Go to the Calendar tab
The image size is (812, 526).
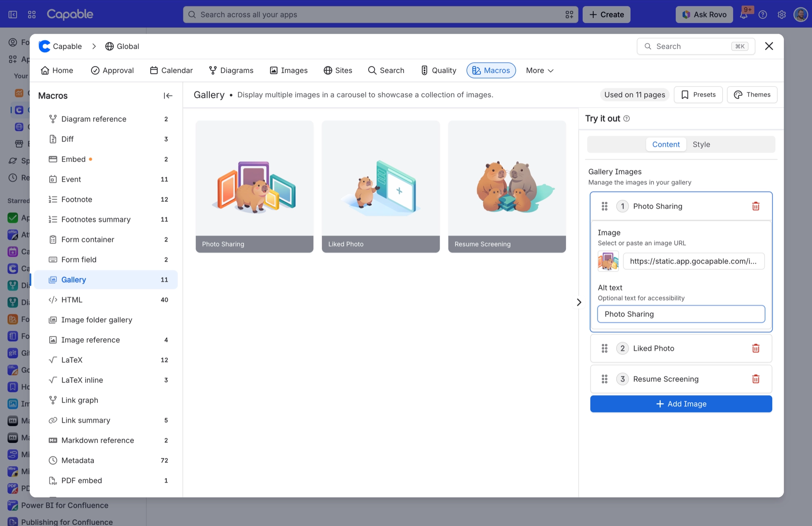click(x=171, y=71)
